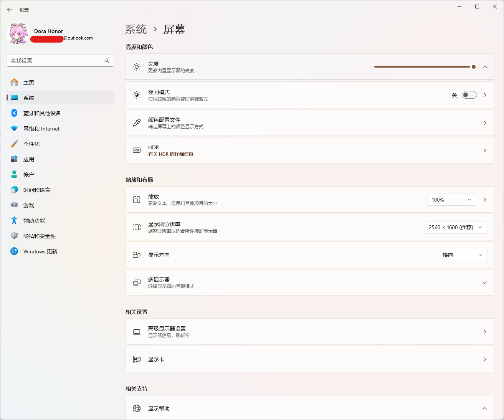Click the 缩放 scale icon

point(136,199)
